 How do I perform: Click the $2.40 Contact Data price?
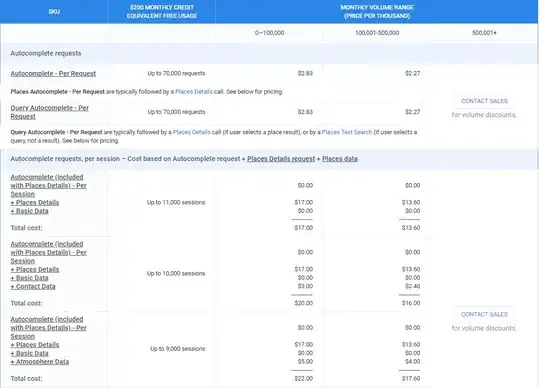click(x=413, y=286)
